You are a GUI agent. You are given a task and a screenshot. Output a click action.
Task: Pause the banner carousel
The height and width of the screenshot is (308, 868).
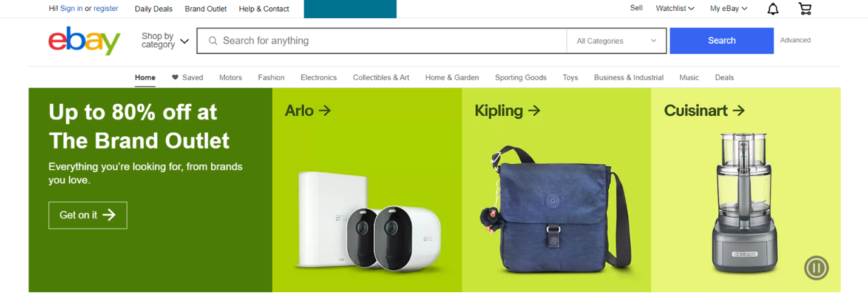(x=816, y=267)
